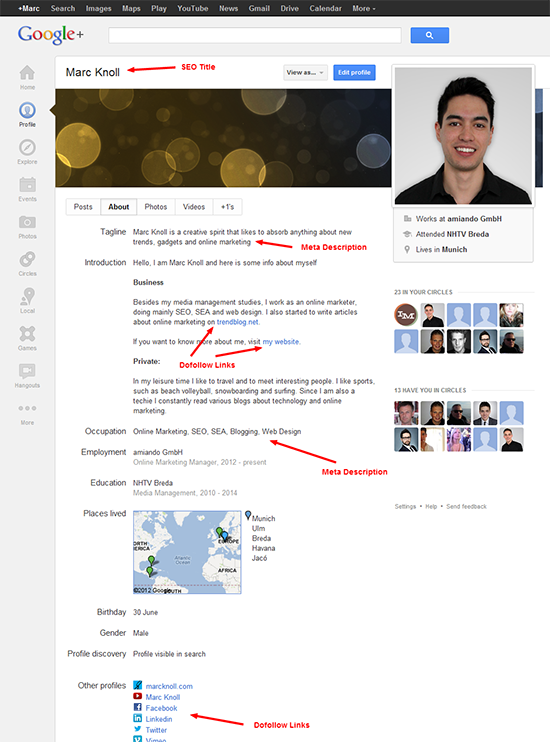
Task: Open Calendar in the top bar
Action: [326, 8]
